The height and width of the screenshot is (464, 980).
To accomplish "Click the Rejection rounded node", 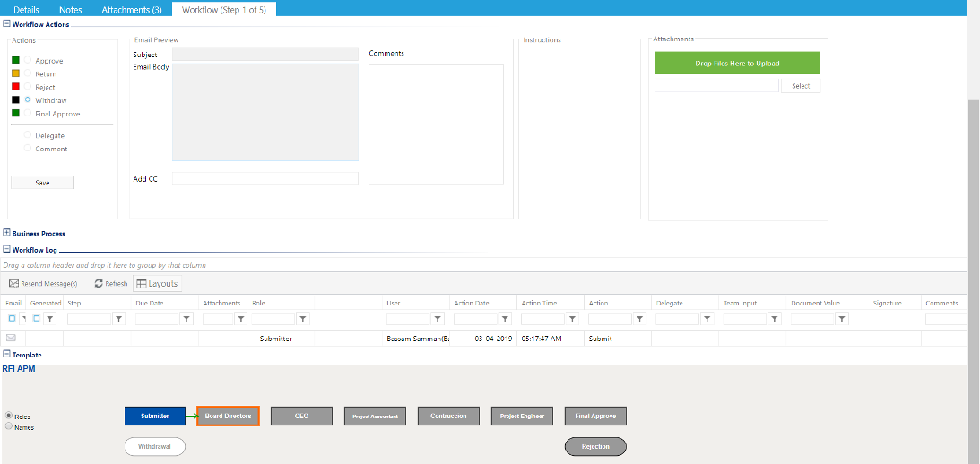I will (x=595, y=446).
